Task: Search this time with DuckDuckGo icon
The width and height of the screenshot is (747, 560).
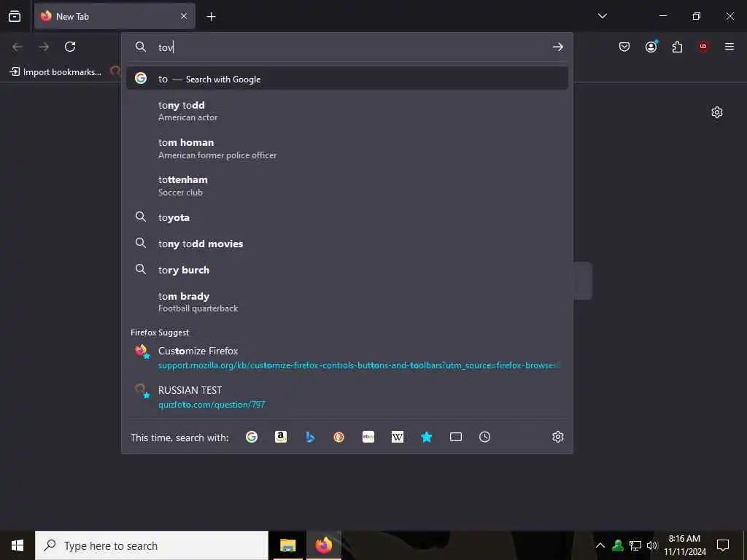Action: pyautogui.click(x=338, y=437)
